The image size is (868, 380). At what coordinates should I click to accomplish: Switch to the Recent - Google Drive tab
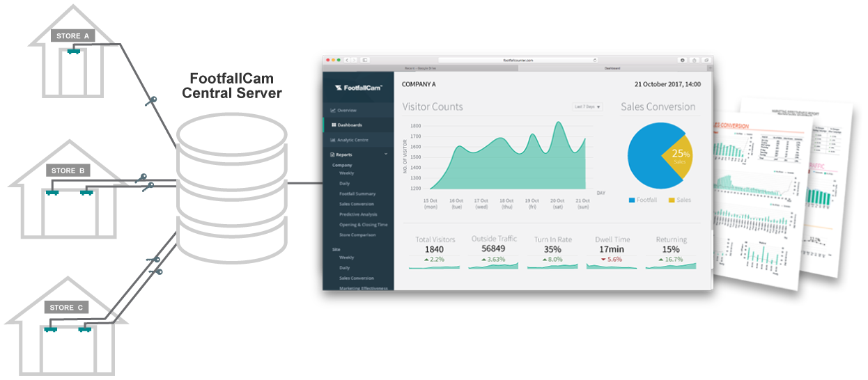click(x=420, y=68)
